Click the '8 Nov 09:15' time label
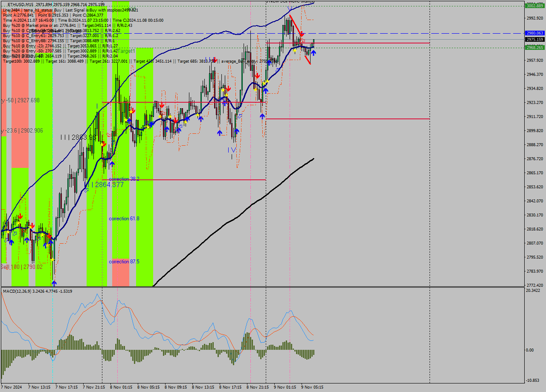Image resolution: width=546 pixels, height=392 pixels. click(x=176, y=387)
